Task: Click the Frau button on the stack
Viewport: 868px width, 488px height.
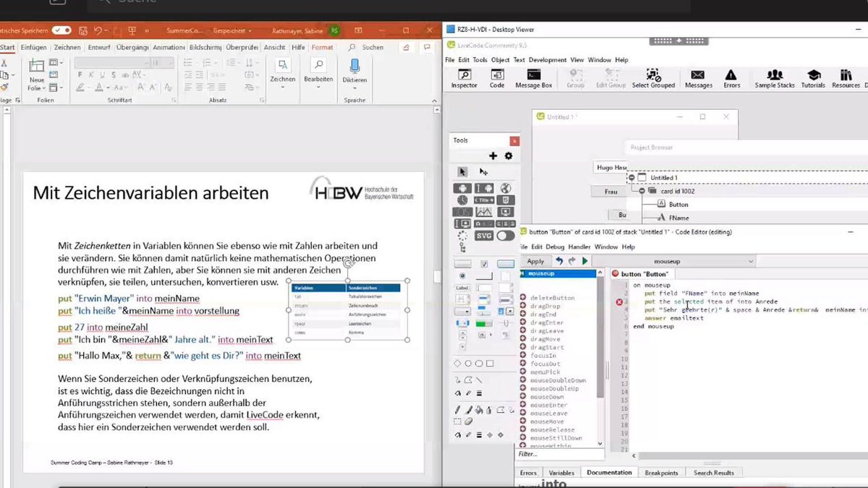Action: point(610,192)
